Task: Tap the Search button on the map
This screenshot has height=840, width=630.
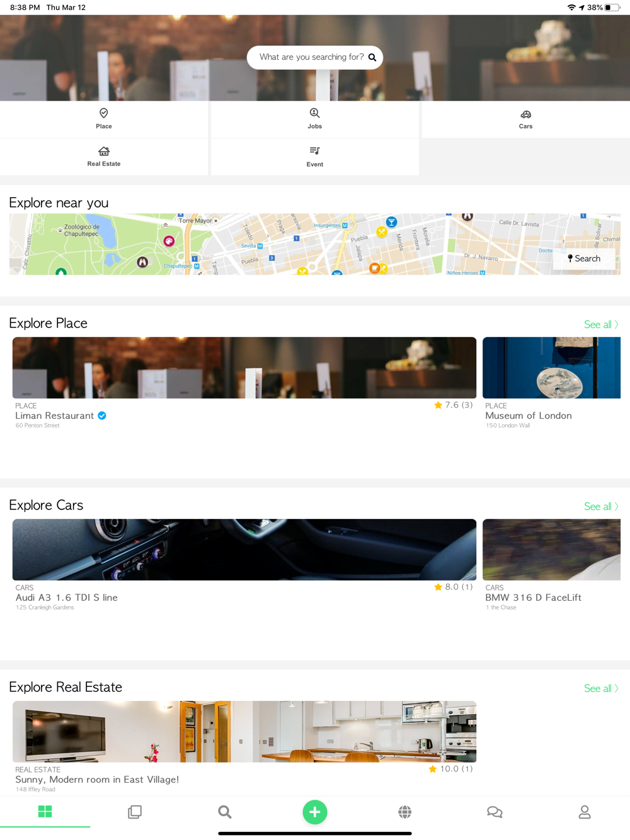Action: coord(584,259)
